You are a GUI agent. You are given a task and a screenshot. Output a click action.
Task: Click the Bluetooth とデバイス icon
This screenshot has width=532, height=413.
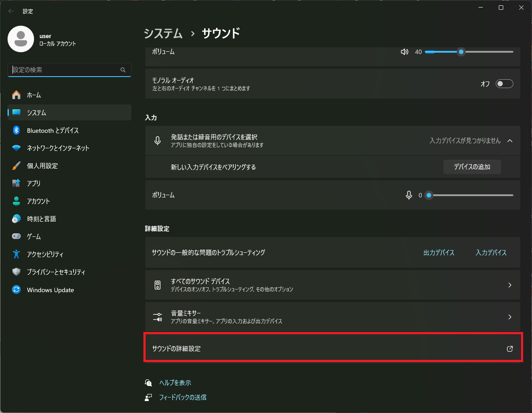click(x=16, y=131)
